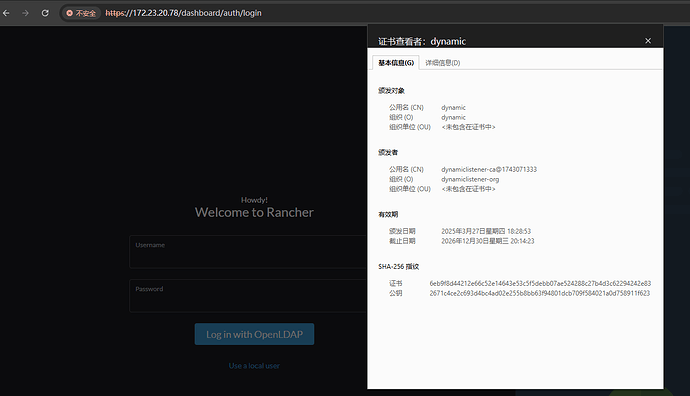Screen dimensions: 690x396
Task: Click the 'Log in with OpenLDAP' button
Action: pos(254,334)
